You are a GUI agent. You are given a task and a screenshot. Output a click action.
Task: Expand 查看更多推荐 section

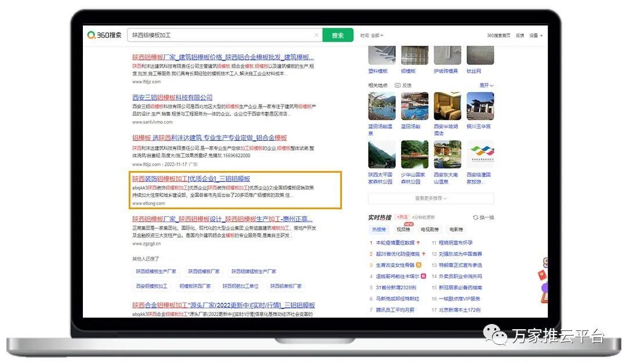(431, 198)
